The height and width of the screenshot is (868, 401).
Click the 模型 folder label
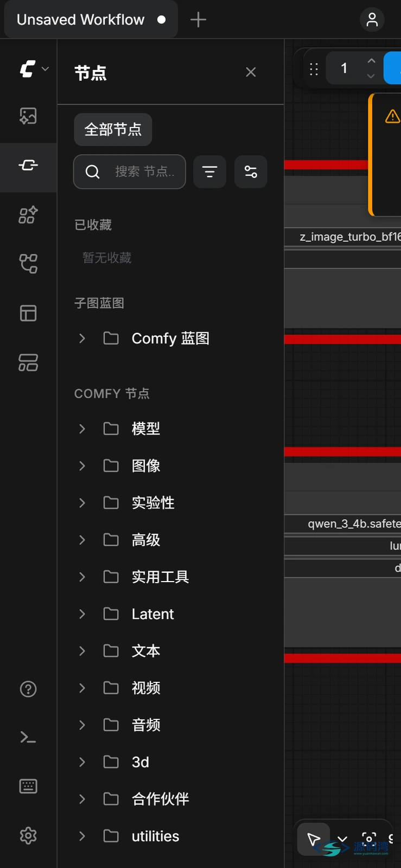point(146,429)
